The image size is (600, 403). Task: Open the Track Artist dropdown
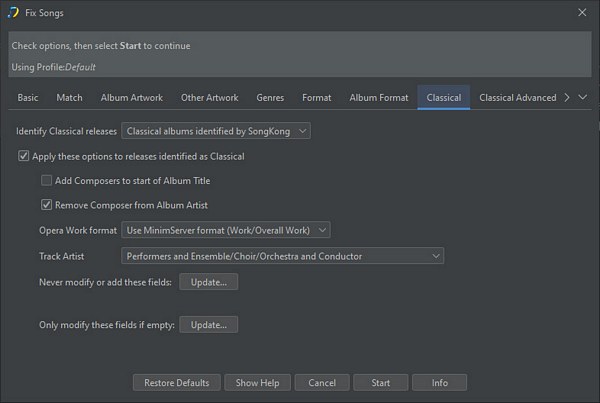click(282, 256)
